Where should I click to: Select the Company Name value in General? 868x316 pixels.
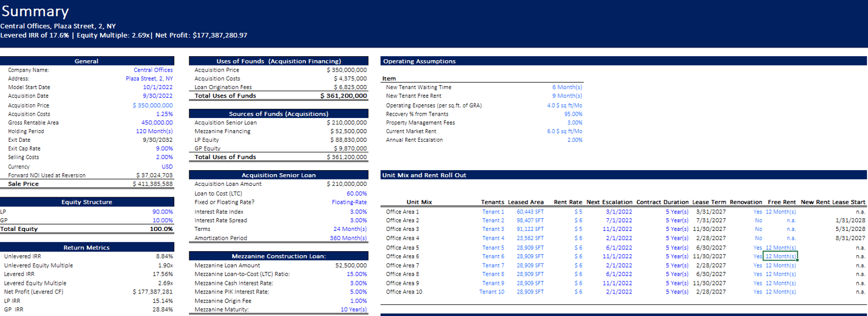153,70
